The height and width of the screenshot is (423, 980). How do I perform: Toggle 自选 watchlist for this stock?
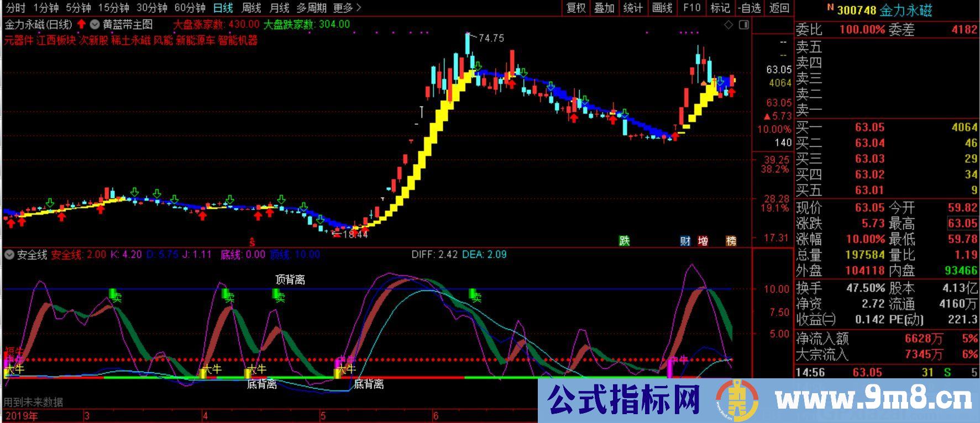tap(750, 8)
